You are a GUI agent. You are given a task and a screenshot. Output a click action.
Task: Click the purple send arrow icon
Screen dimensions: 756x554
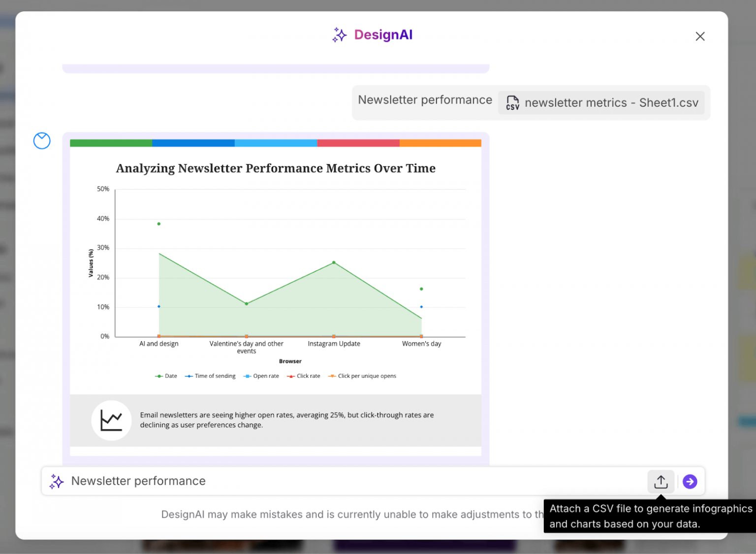pyautogui.click(x=690, y=482)
